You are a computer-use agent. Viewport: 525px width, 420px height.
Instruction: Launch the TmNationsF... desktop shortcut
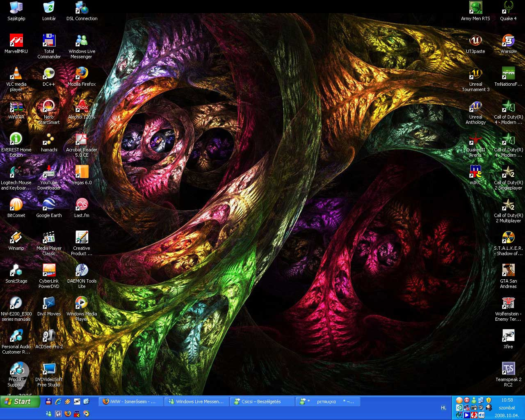point(509,77)
